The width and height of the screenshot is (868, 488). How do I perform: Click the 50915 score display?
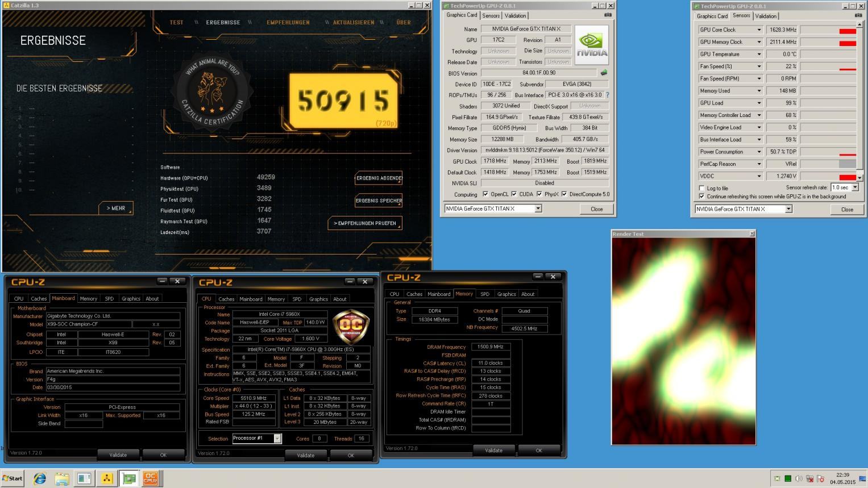pos(343,101)
